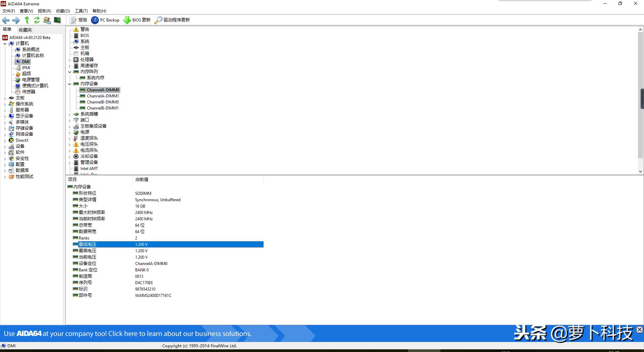Collapse the 内存阵列 DMI node
This screenshot has width=644, height=352.
(x=70, y=72)
